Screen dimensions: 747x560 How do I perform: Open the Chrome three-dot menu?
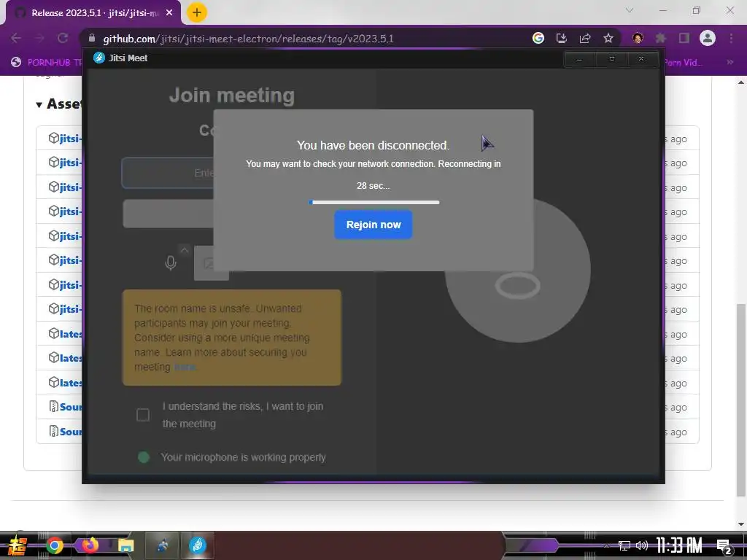point(731,38)
